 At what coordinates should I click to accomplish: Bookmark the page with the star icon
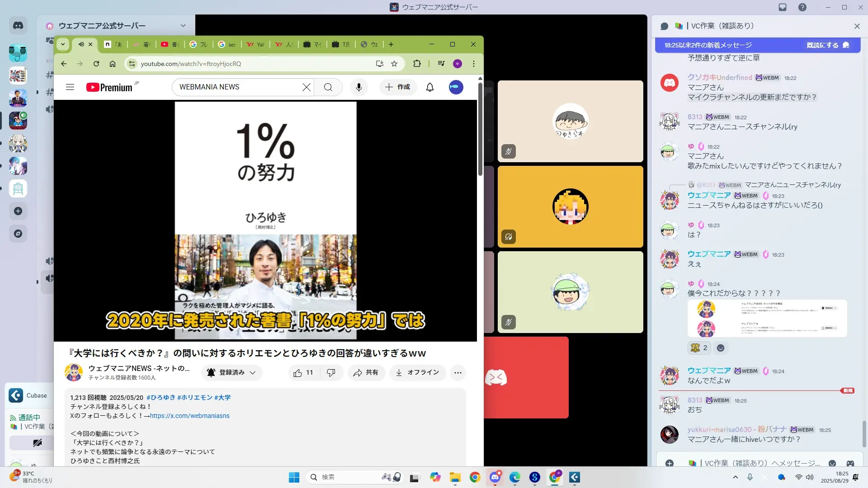tap(394, 64)
